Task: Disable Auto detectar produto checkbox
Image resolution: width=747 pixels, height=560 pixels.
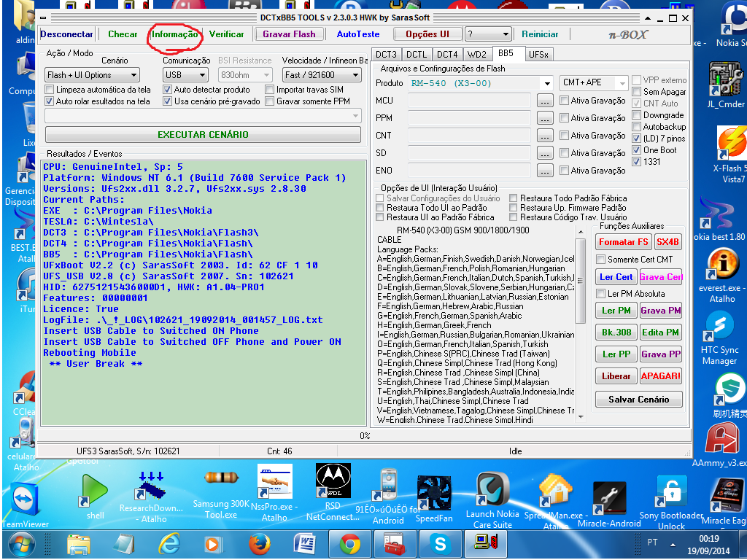Action: pos(167,90)
